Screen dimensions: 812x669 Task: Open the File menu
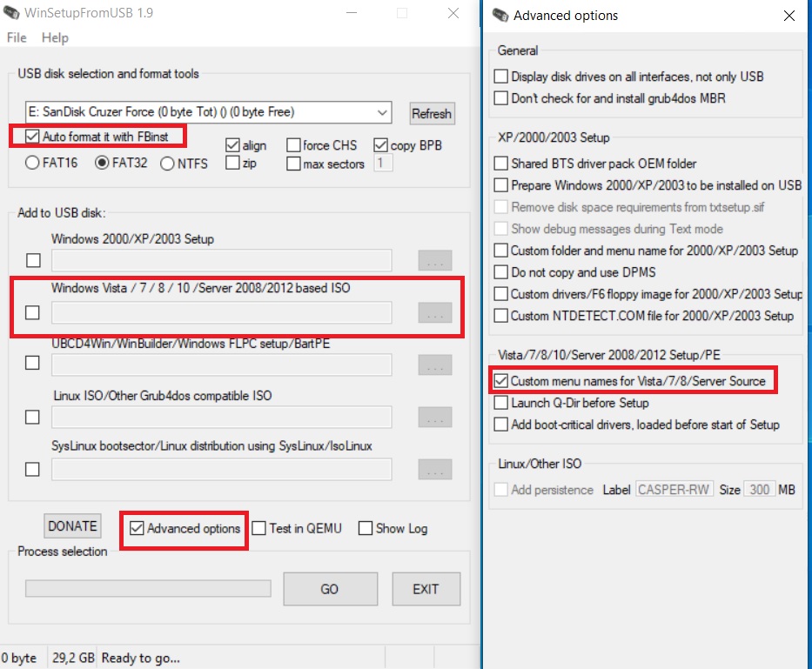pos(17,37)
